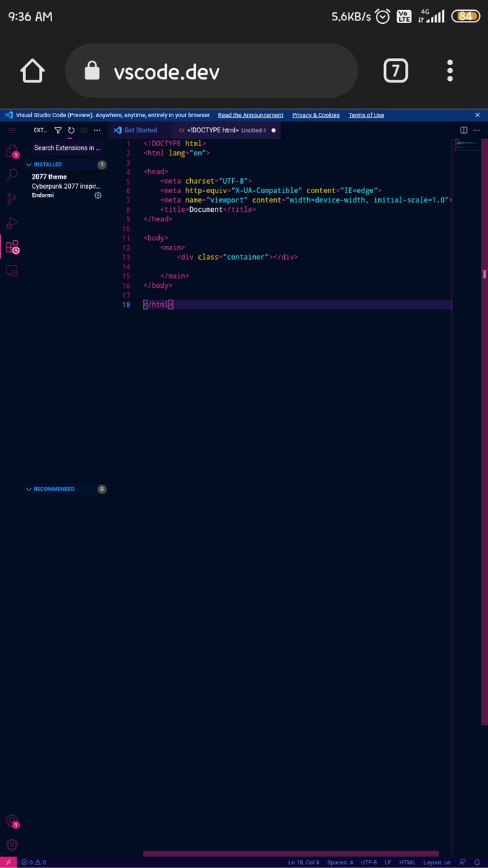Screen dimensions: 488x868
Task: Split the editor right
Action: pyautogui.click(x=464, y=130)
